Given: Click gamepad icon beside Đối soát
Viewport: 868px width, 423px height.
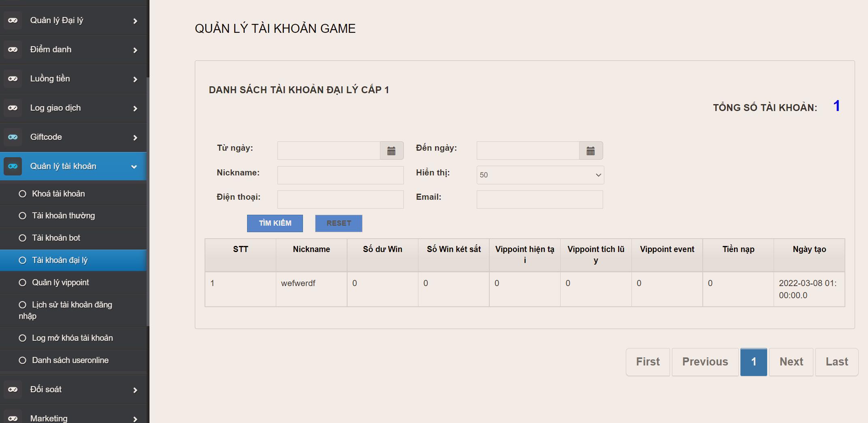Looking at the screenshot, I should click(x=13, y=389).
